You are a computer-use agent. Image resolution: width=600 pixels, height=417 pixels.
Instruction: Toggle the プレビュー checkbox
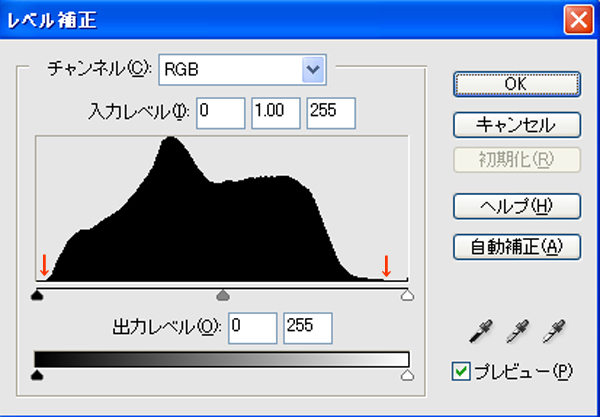tap(461, 371)
